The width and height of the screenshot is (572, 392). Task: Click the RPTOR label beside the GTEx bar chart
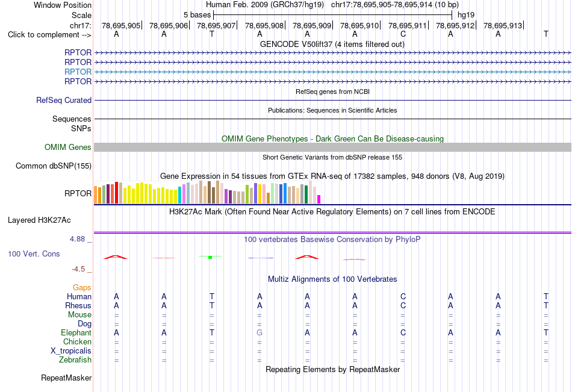(78, 193)
